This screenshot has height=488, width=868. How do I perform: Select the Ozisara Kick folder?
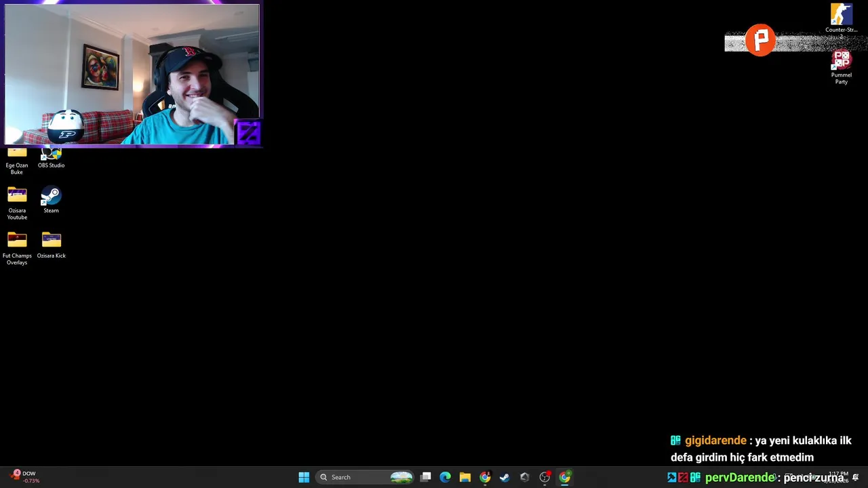click(52, 245)
